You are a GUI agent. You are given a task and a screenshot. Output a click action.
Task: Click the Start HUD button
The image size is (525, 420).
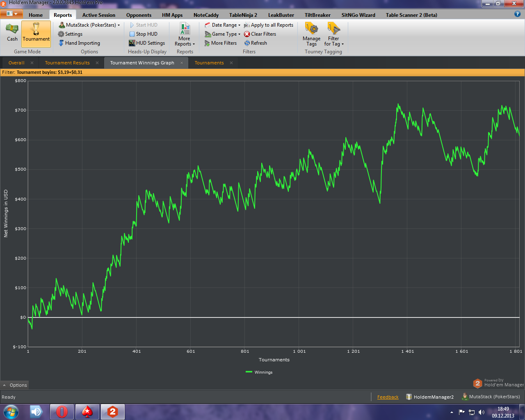[143, 25]
